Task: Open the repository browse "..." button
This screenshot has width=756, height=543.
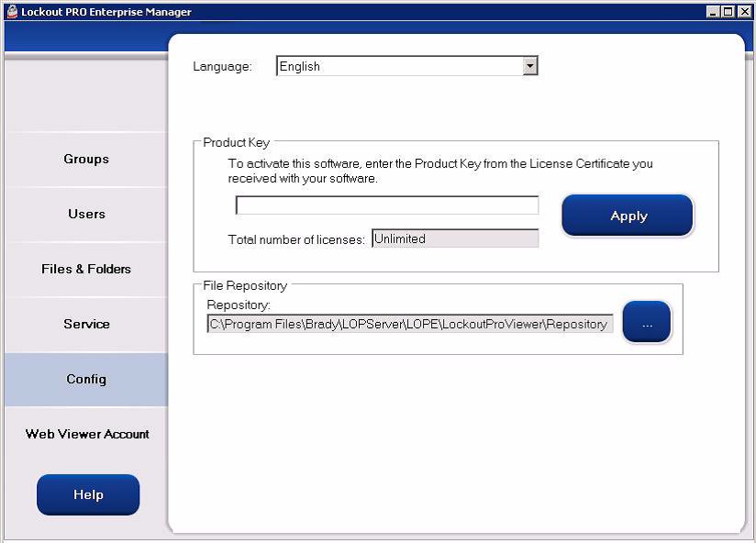Action: point(646,322)
